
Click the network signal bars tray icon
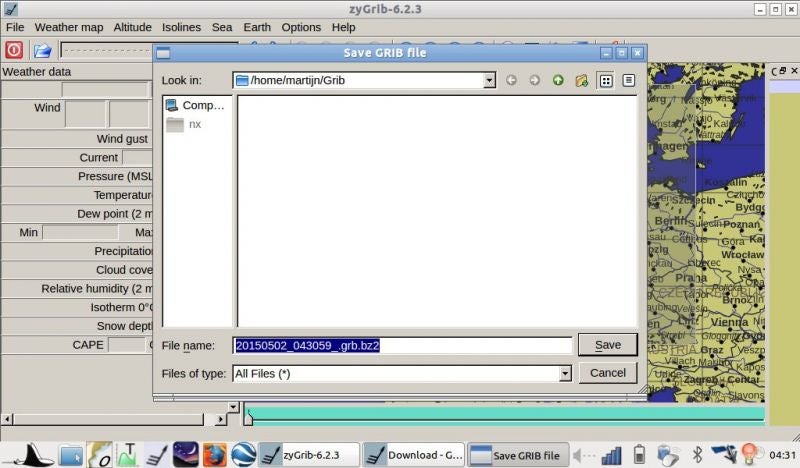tap(611, 456)
